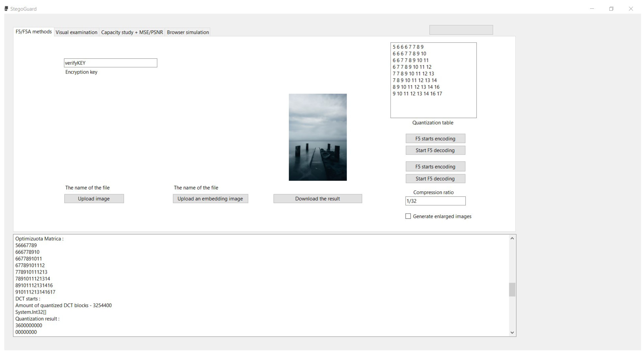This screenshot has width=644, height=354.
Task: Click Upload an embedding image button
Action: coord(210,198)
